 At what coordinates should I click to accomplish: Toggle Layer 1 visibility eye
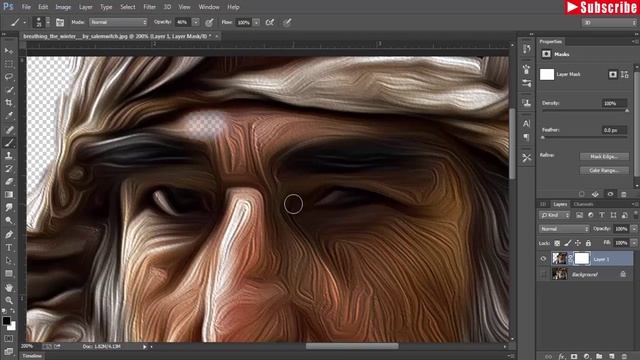coord(543,259)
